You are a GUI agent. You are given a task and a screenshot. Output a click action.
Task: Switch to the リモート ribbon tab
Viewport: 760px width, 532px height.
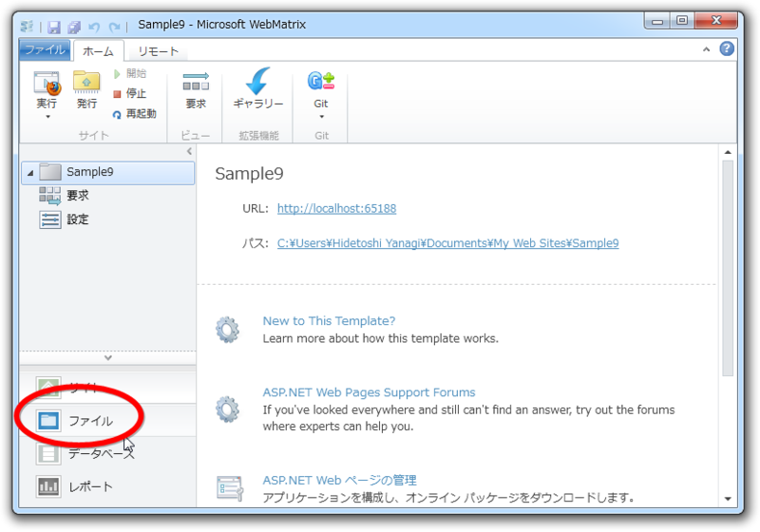(x=158, y=51)
